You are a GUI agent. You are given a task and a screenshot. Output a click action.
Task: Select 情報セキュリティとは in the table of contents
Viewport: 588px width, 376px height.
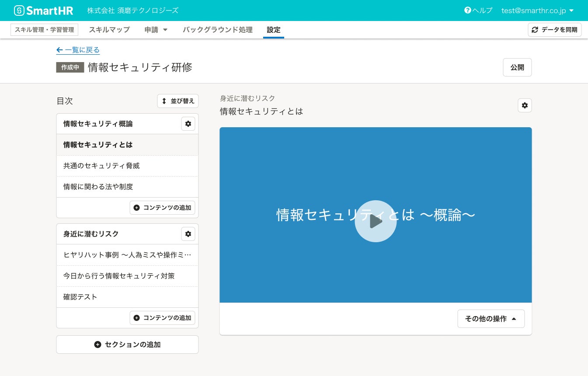coord(127,145)
